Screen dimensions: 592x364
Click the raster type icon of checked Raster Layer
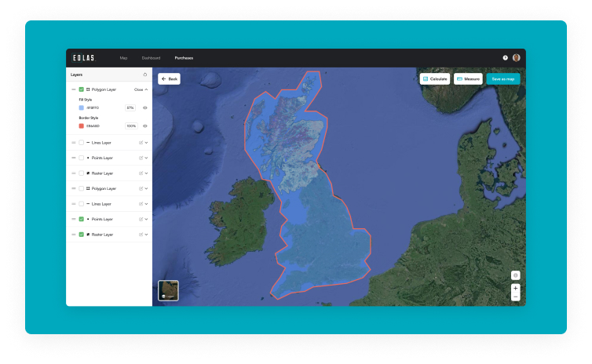click(88, 235)
